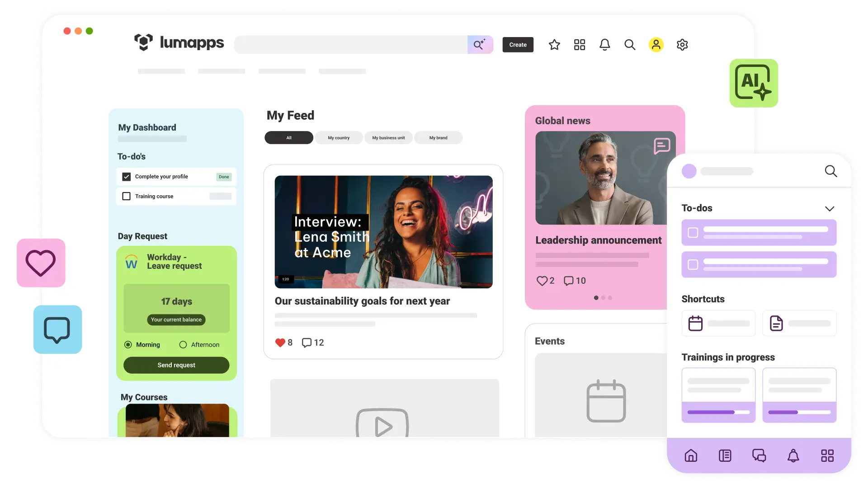Click the blue comment bubble tile
Screen dimensions: 868x488
point(57,329)
